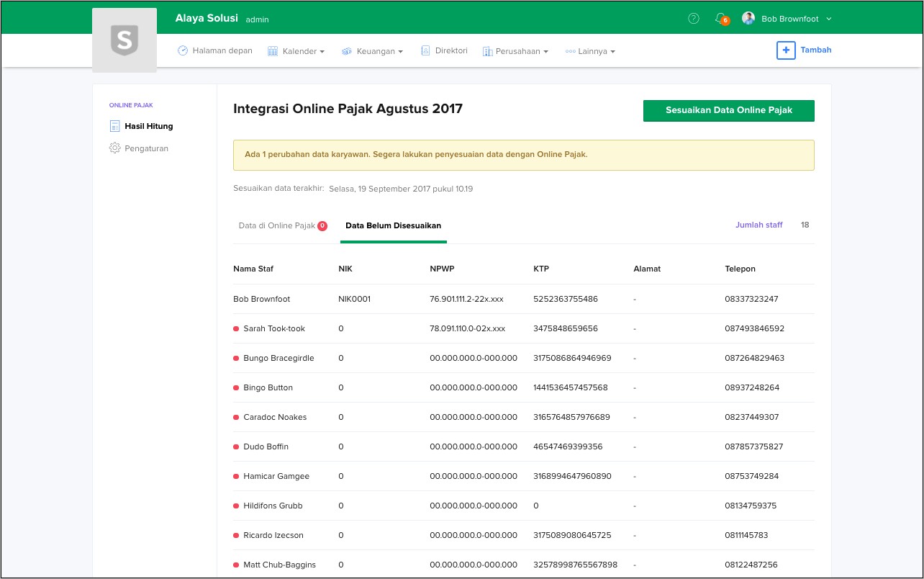Click the Nama Staf column header
Image resolution: width=924 pixels, height=579 pixels.
(253, 269)
